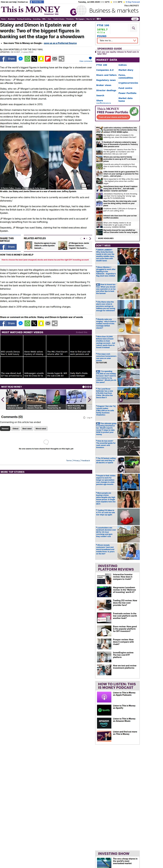This screenshot has height=868, width=163.
Task: Click WhatsApp icon in bottom share bar
Action: pyautogui.click(x=27, y=323)
